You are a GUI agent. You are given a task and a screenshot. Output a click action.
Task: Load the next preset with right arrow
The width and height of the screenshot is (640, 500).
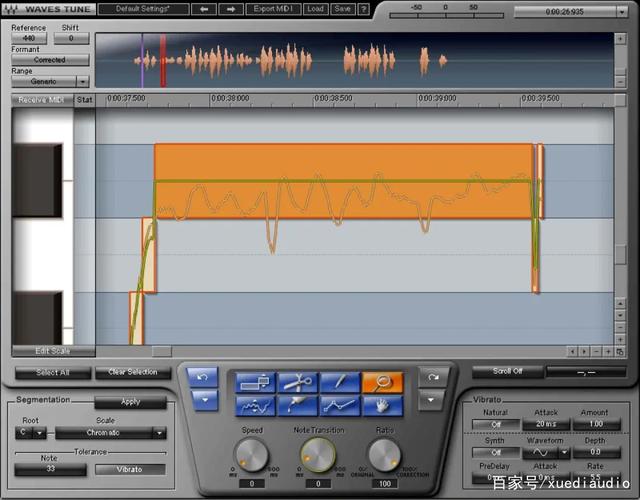pos(231,9)
